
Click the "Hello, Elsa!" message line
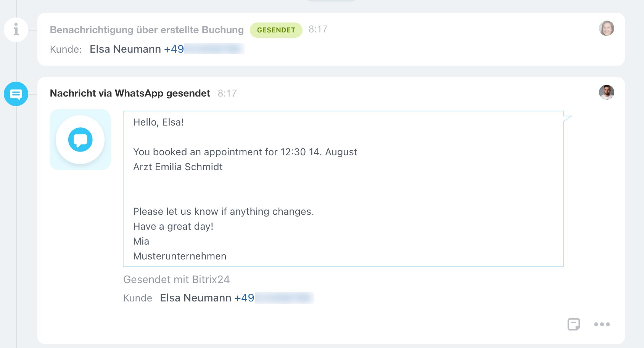tap(158, 122)
